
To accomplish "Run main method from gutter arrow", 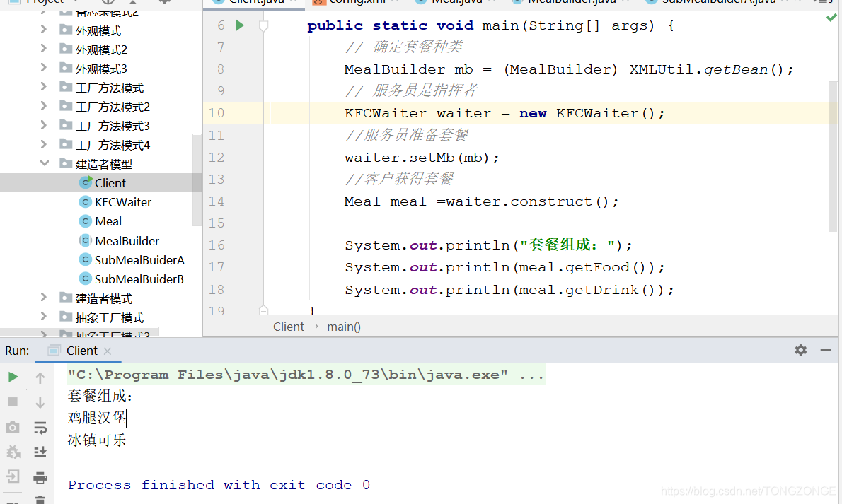I will click(x=239, y=25).
